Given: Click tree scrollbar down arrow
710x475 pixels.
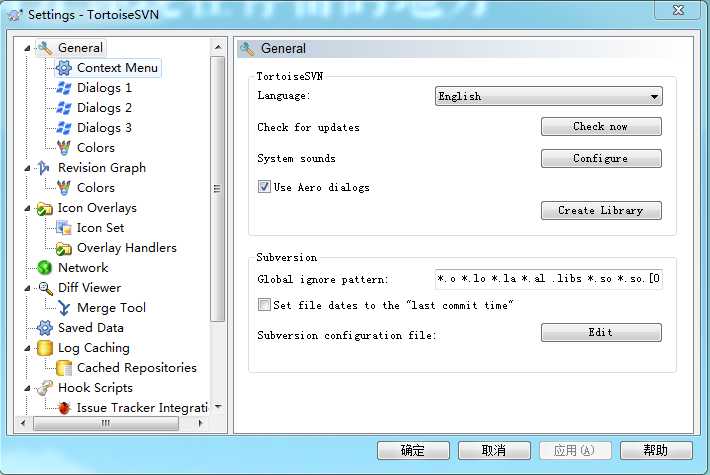Looking at the screenshot, I should [218, 407].
